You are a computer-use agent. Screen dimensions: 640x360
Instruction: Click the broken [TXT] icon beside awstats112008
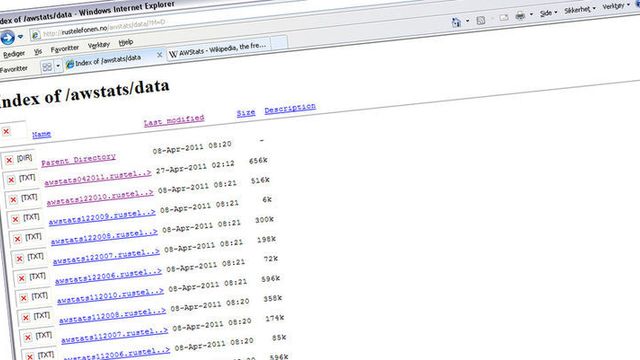coord(35,317)
